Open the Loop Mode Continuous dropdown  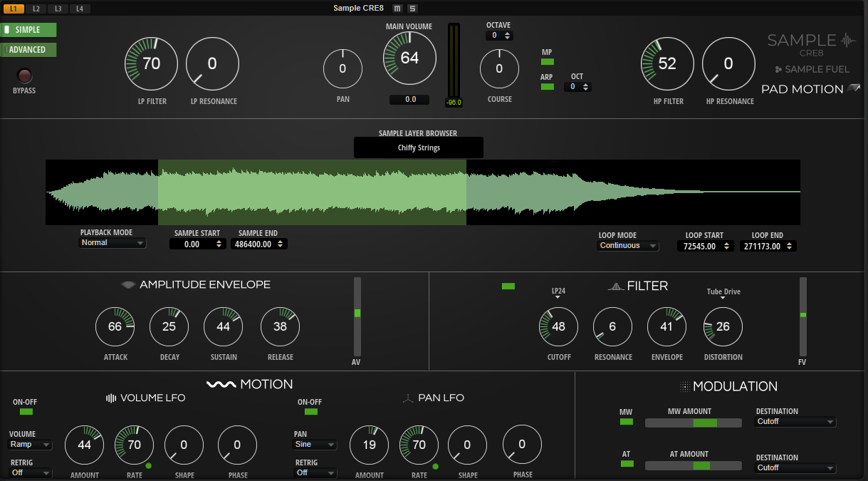[628, 246]
